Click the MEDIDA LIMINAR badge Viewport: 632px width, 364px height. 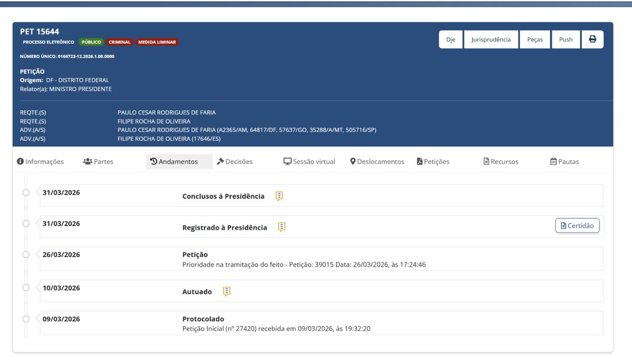click(157, 42)
